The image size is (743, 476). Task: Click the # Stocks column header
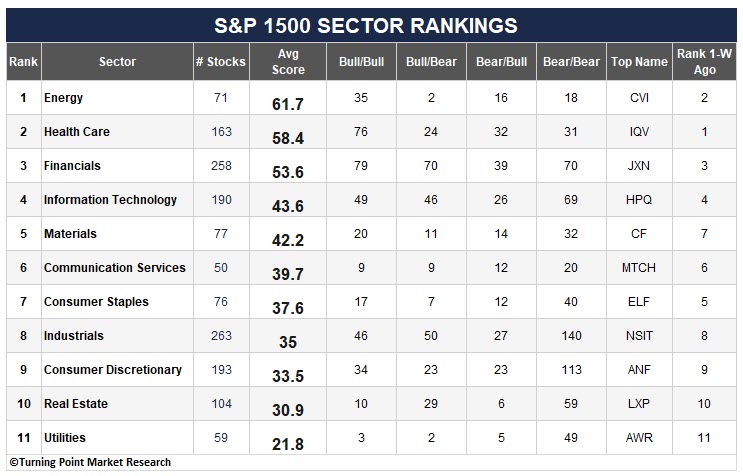pyautogui.click(x=221, y=62)
